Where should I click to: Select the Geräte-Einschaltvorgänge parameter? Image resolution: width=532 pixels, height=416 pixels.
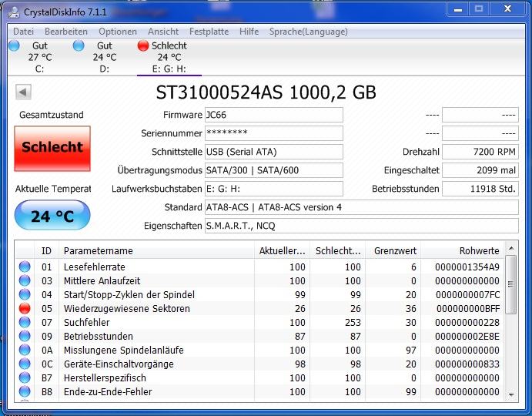pos(119,364)
